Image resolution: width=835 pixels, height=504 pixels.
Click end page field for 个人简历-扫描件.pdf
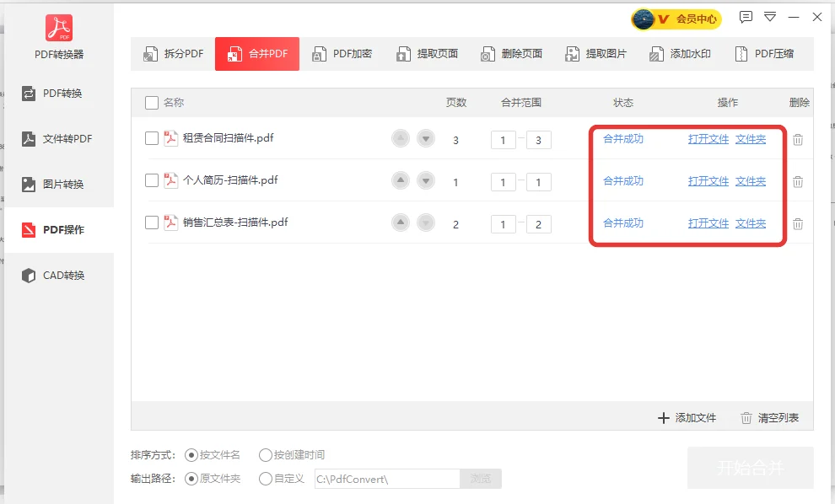(538, 182)
